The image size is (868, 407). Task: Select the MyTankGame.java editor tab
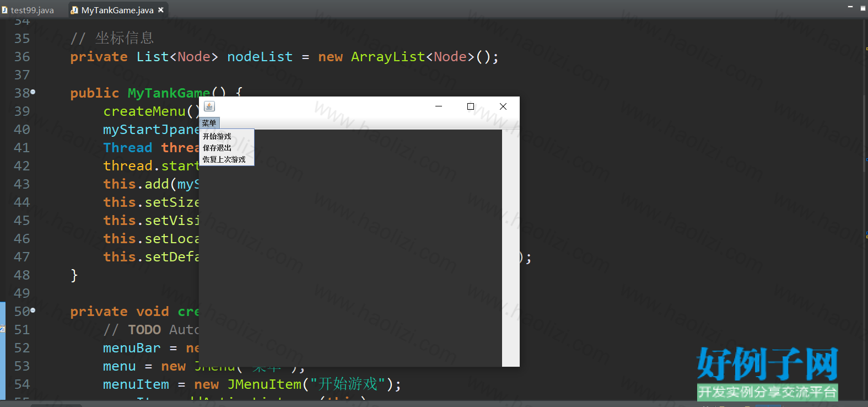117,10
